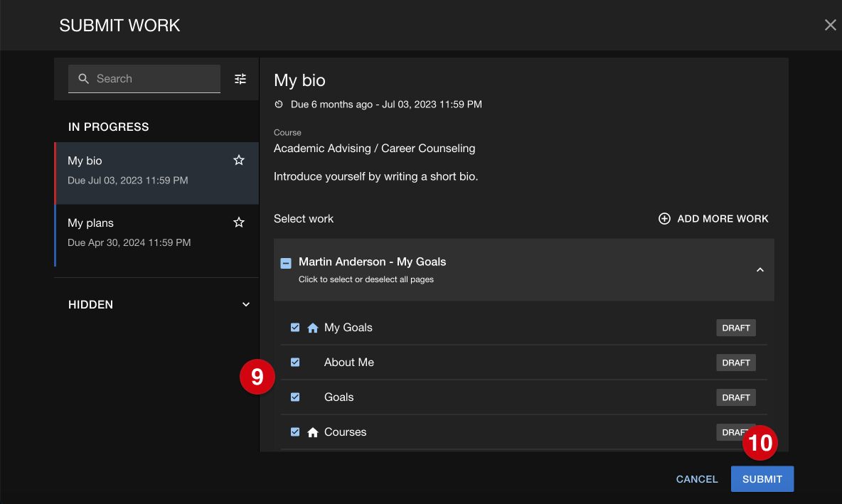Select the My plans assignment
The width and height of the screenshot is (842, 504).
(156, 235)
